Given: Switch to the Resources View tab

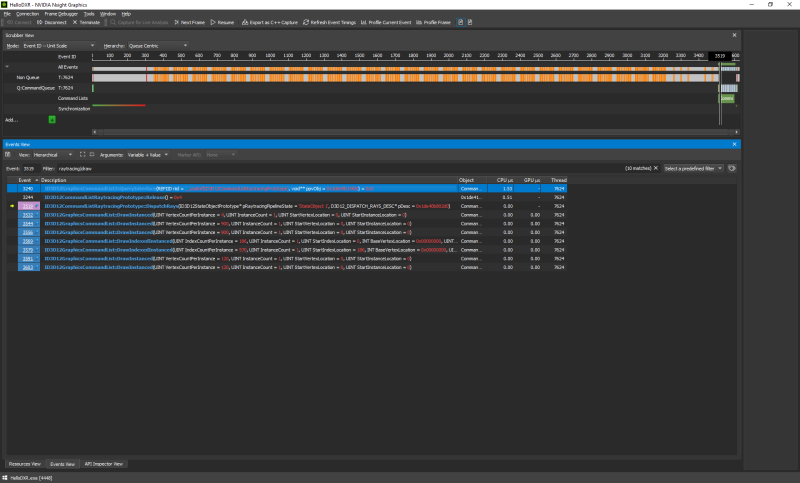Looking at the screenshot, I should [x=24, y=464].
